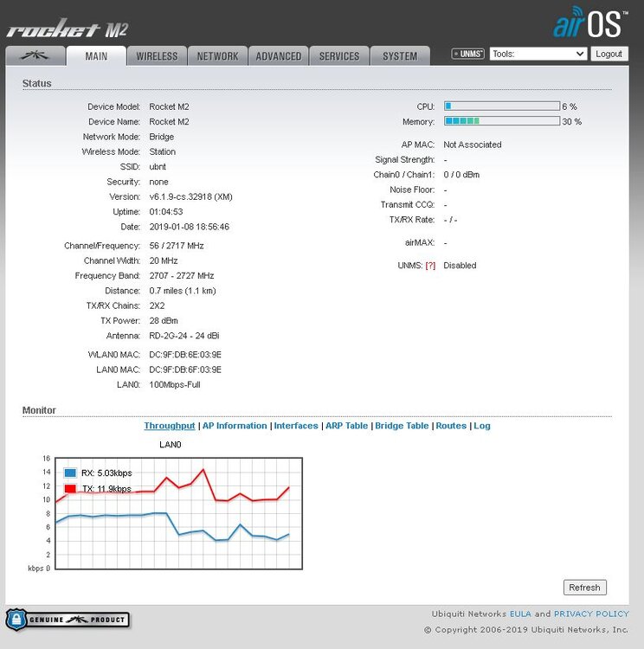Click the Genuine Product badge
The width and height of the screenshot is (644, 649).
[x=68, y=619]
